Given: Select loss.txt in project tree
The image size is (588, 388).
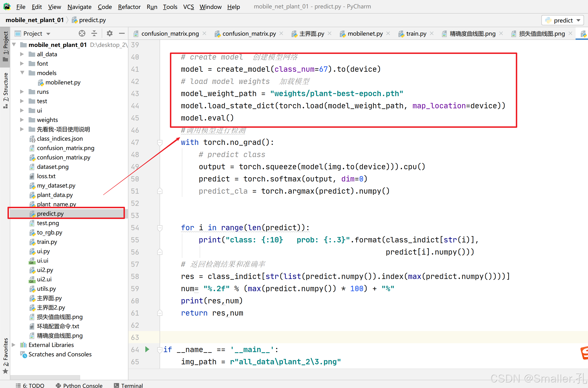Looking at the screenshot, I should 46,176.
